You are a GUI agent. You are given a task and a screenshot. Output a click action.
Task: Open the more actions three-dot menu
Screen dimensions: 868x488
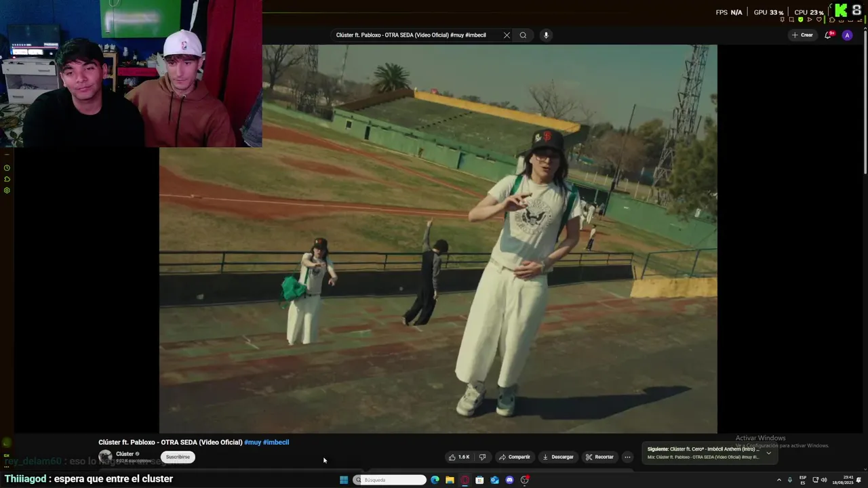(627, 457)
